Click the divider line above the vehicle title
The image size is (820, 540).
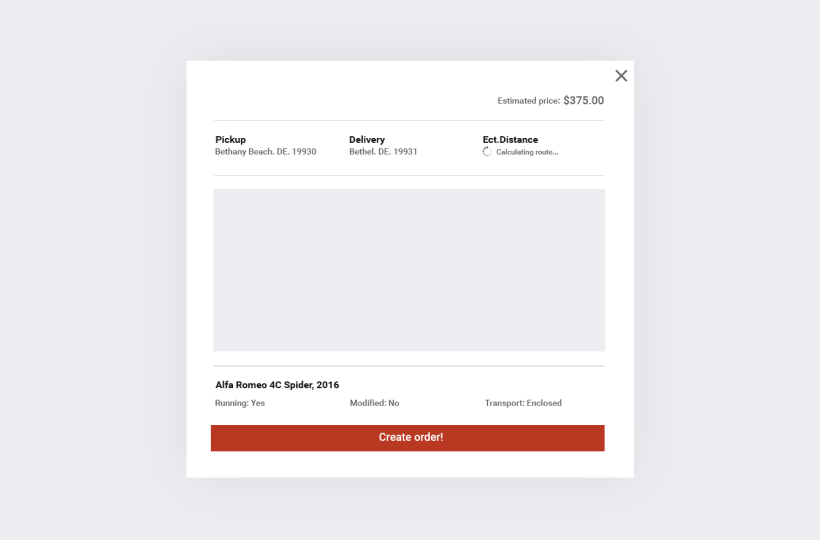tap(409, 366)
